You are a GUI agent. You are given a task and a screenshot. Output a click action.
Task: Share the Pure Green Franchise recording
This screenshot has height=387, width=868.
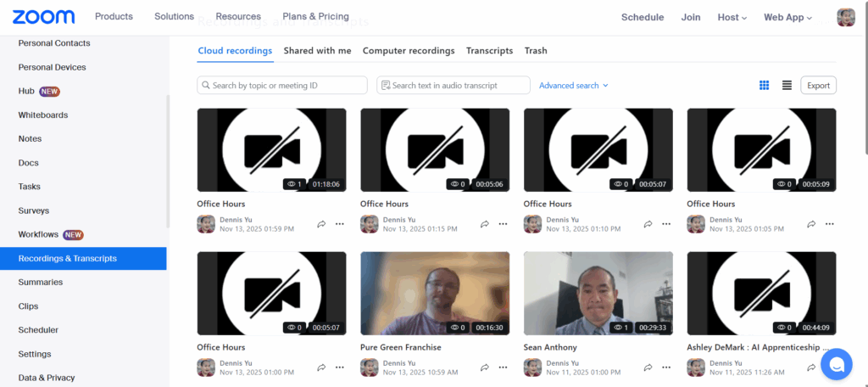coord(485,367)
